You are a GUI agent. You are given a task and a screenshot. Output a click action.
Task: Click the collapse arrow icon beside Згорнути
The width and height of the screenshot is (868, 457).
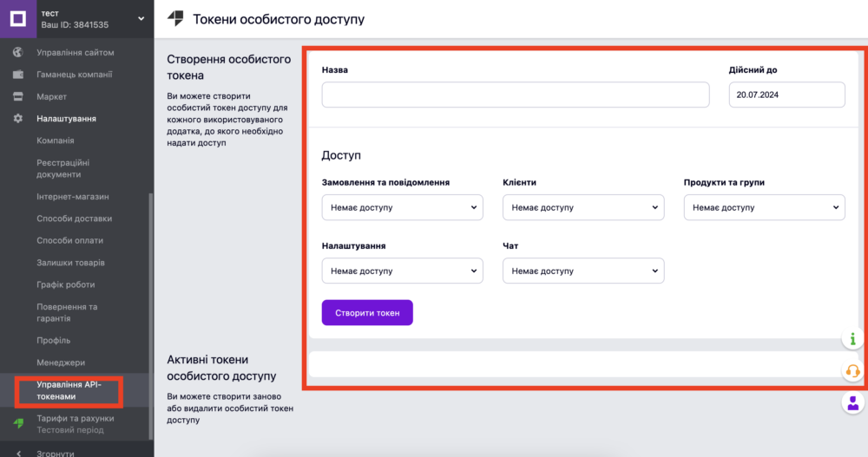point(18,454)
